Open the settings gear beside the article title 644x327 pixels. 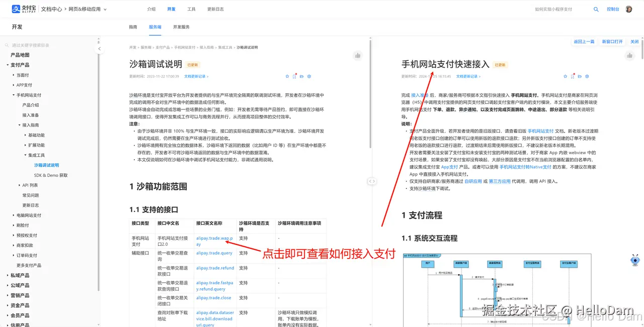click(309, 76)
